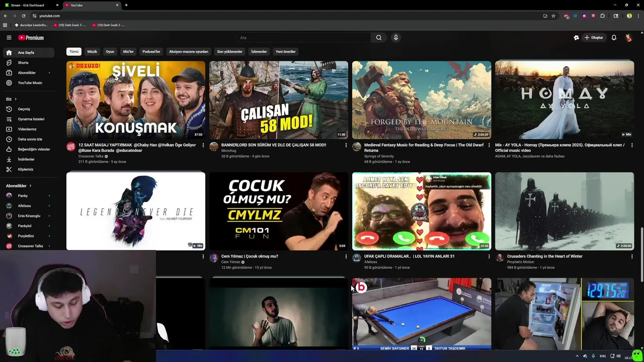Open the ŞİVELİ KONUŞMAK video thumbnail
This screenshot has width=644, height=362.
coord(136,100)
